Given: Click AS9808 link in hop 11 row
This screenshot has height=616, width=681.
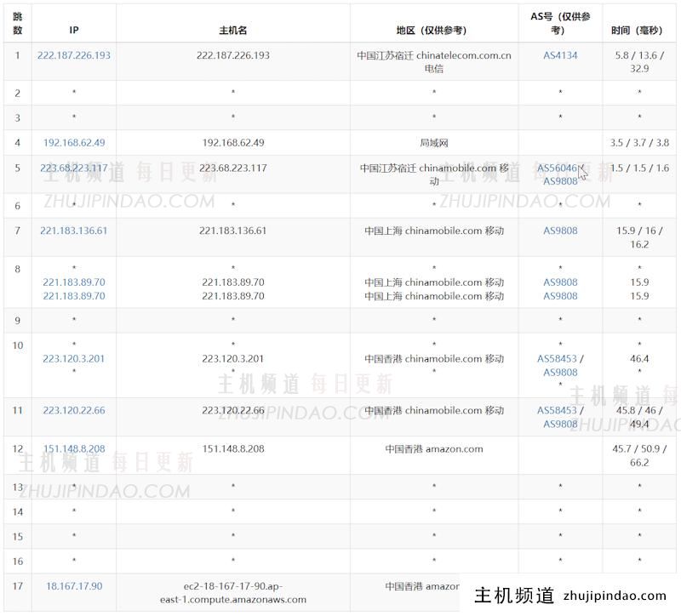Looking at the screenshot, I should coord(560,424).
